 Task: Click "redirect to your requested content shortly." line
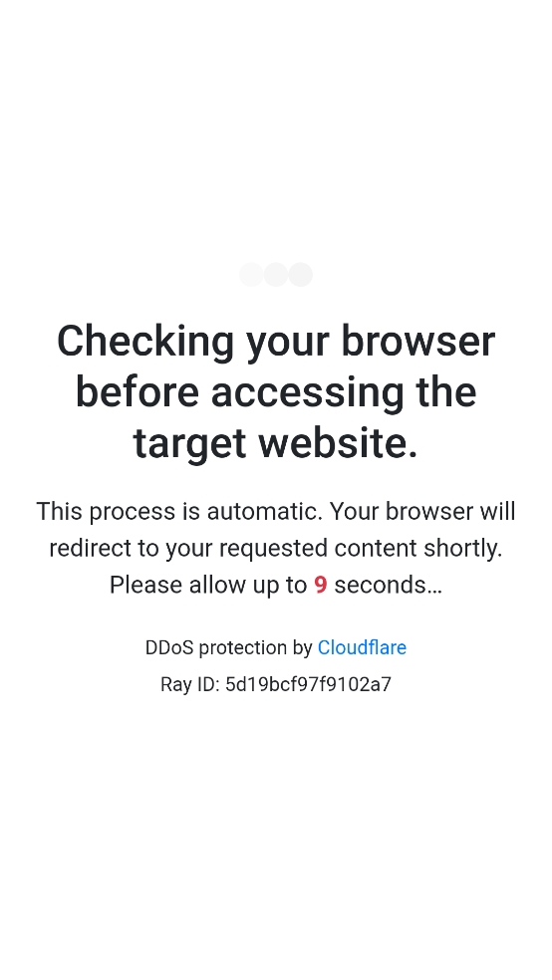point(276,548)
